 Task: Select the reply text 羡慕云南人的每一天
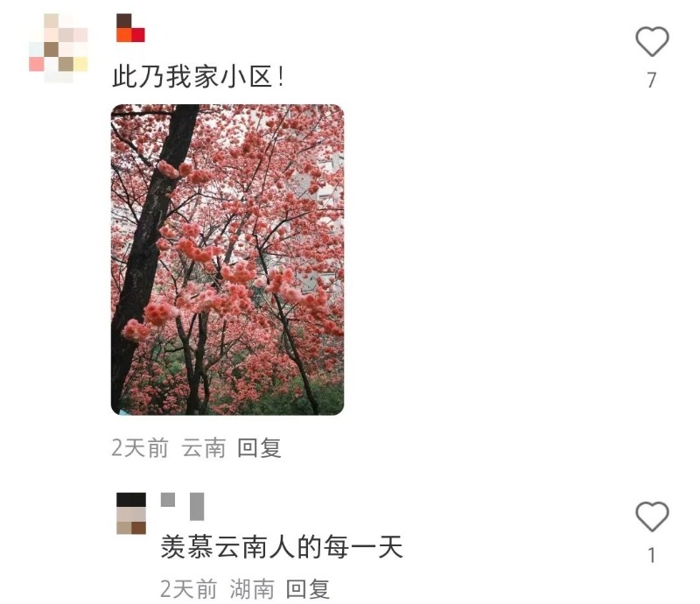[282, 546]
